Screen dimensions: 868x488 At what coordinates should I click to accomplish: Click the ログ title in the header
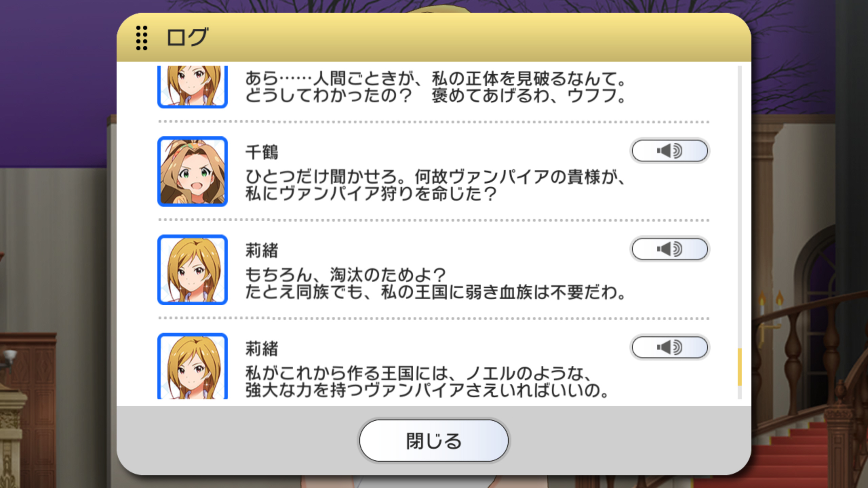[x=187, y=37]
